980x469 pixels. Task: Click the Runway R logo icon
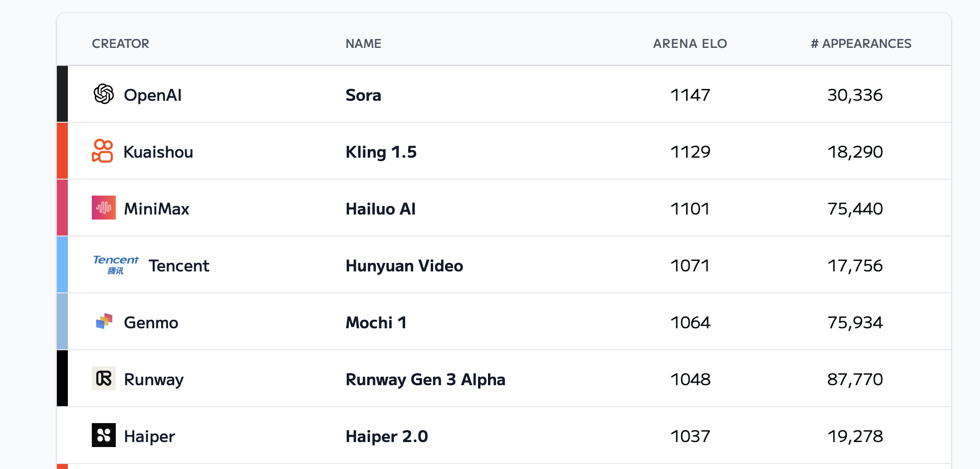pyautogui.click(x=104, y=378)
